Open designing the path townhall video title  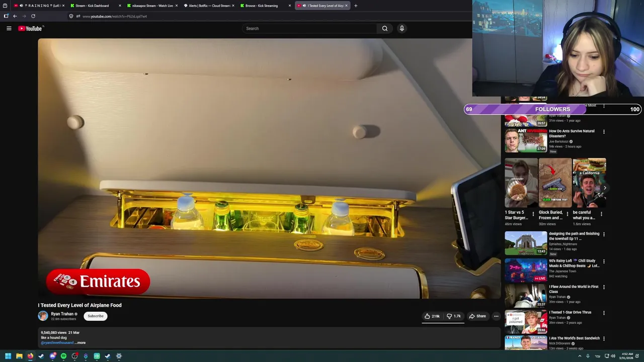coord(574,236)
